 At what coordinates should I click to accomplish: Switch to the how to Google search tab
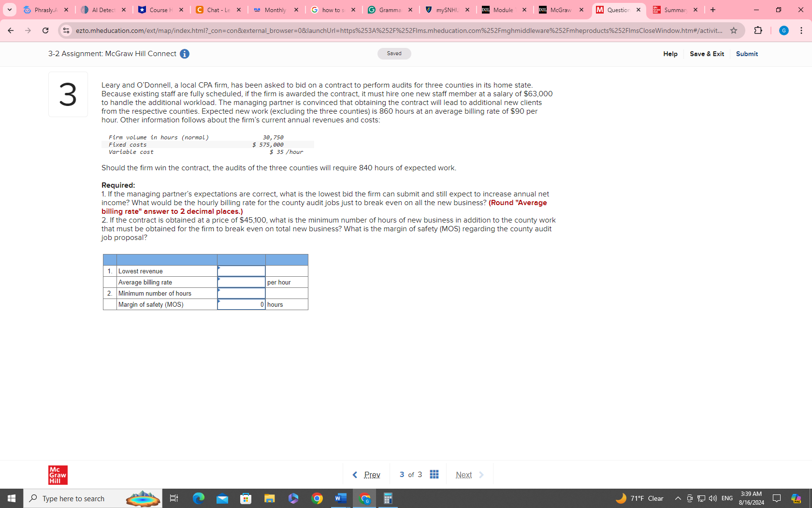point(333,10)
